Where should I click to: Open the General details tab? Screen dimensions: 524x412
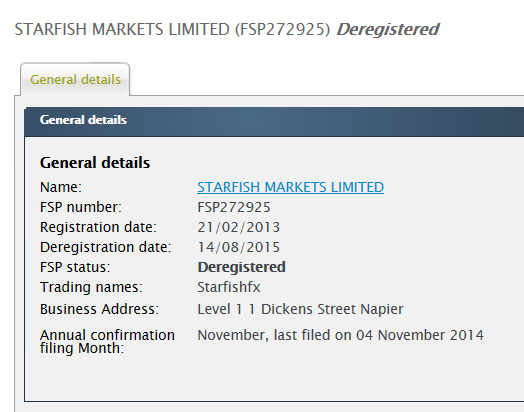(75, 80)
